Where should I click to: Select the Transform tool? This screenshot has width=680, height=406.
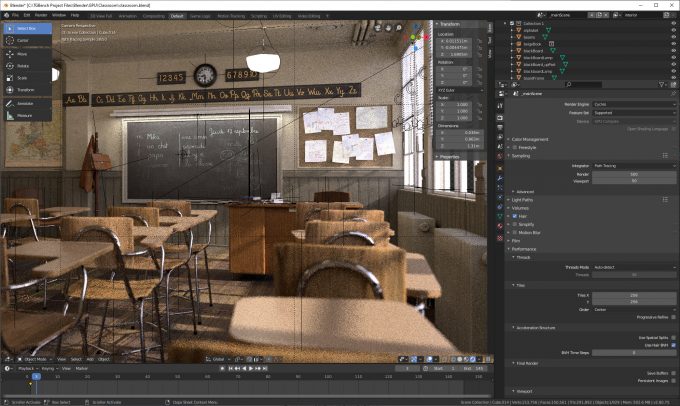(x=20, y=89)
